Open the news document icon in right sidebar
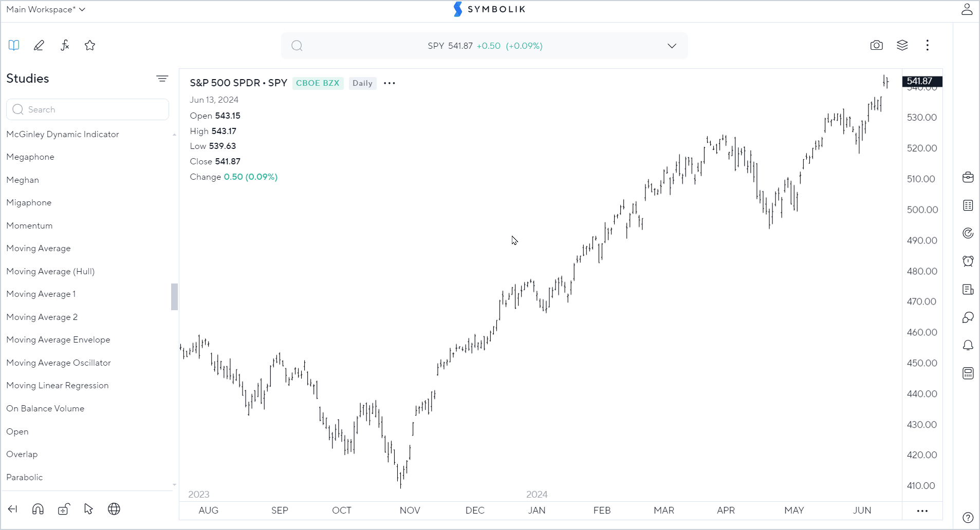 [x=968, y=290]
